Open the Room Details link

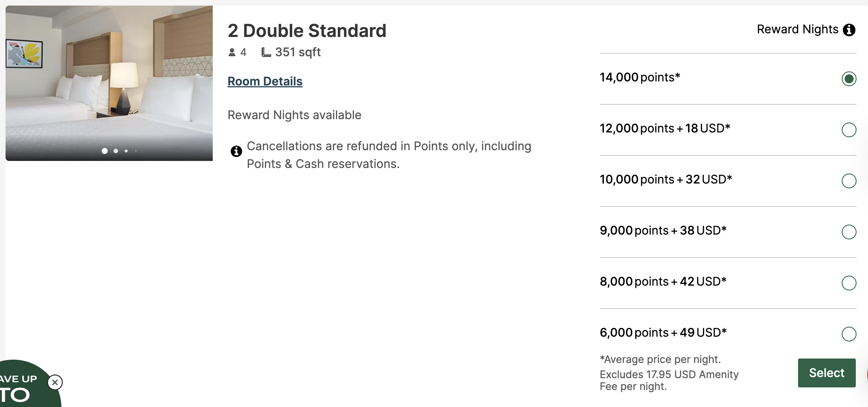265,81
